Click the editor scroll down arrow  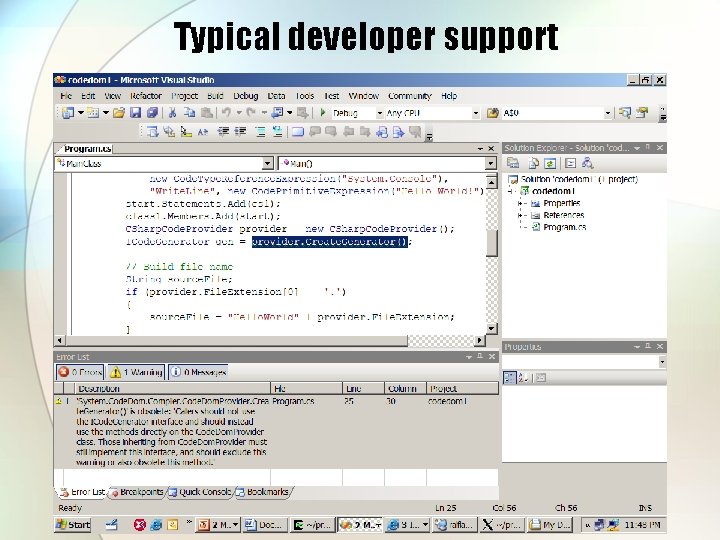[492, 328]
